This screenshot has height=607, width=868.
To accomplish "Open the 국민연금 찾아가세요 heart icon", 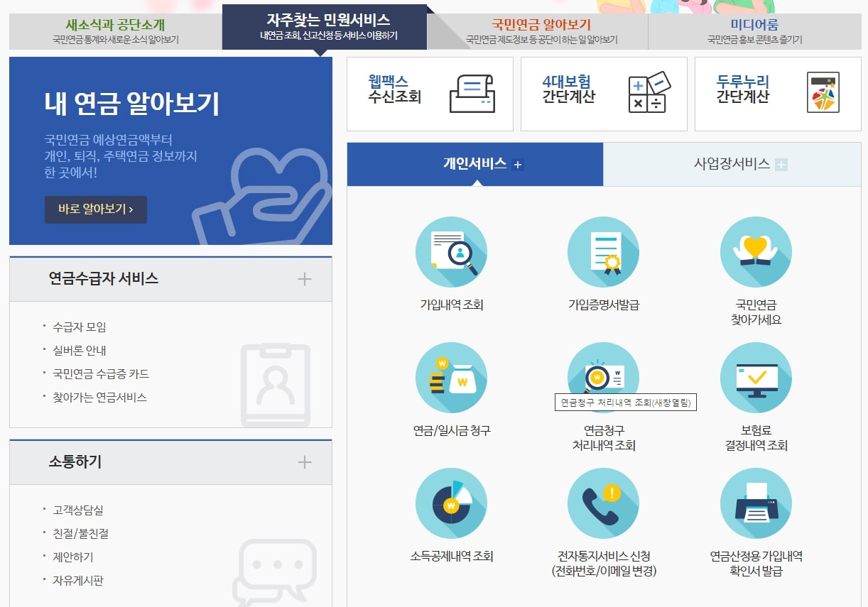I will tap(756, 252).
